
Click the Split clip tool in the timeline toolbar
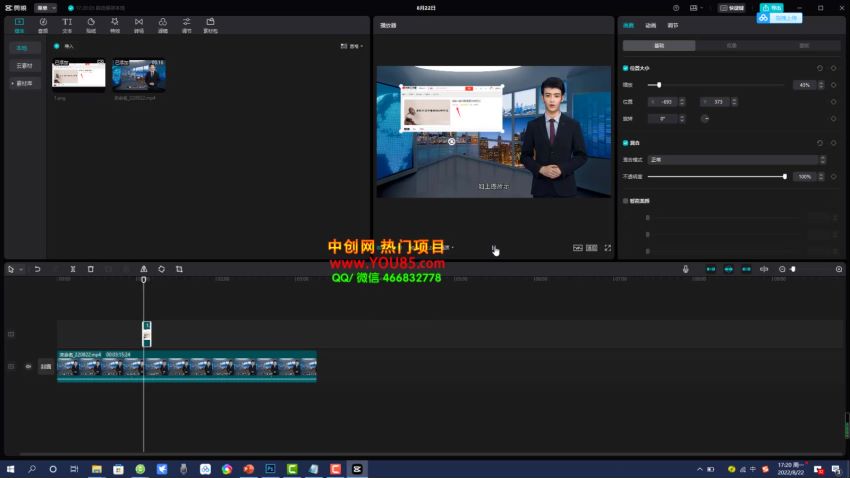click(73, 269)
